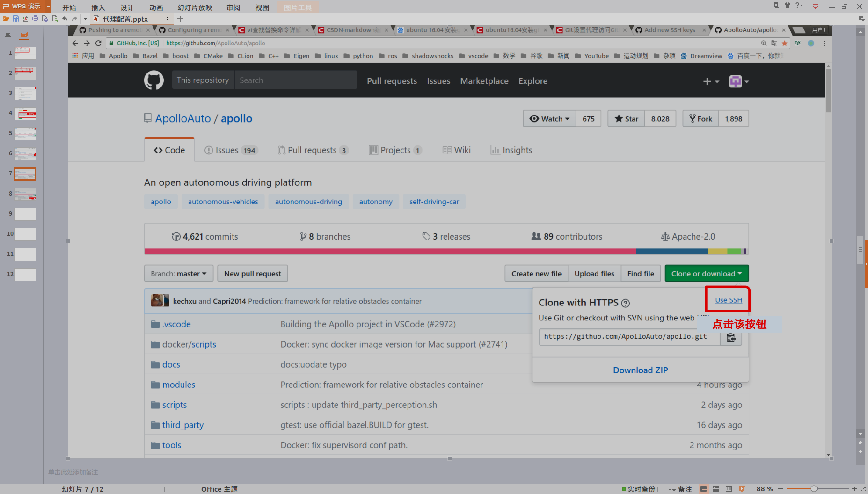This screenshot has width=868, height=494.
Task: Expand the quick access toolbar dropdown arrow
Action: click(x=85, y=19)
